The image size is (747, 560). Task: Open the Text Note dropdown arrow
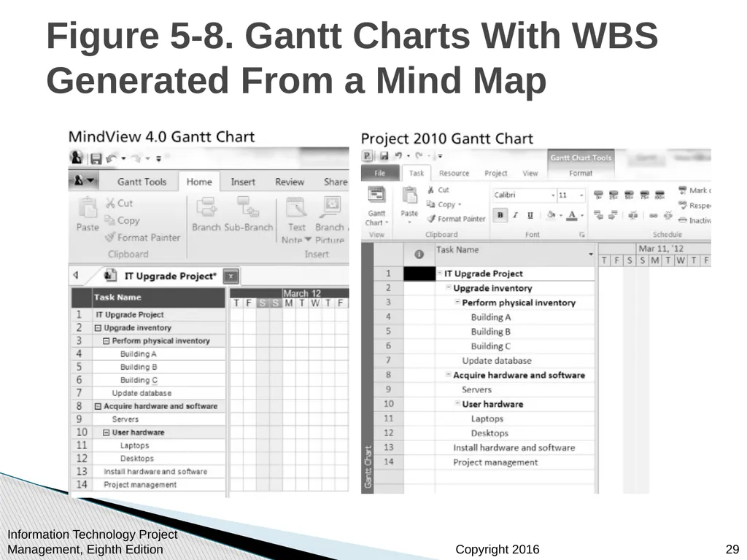tap(308, 239)
